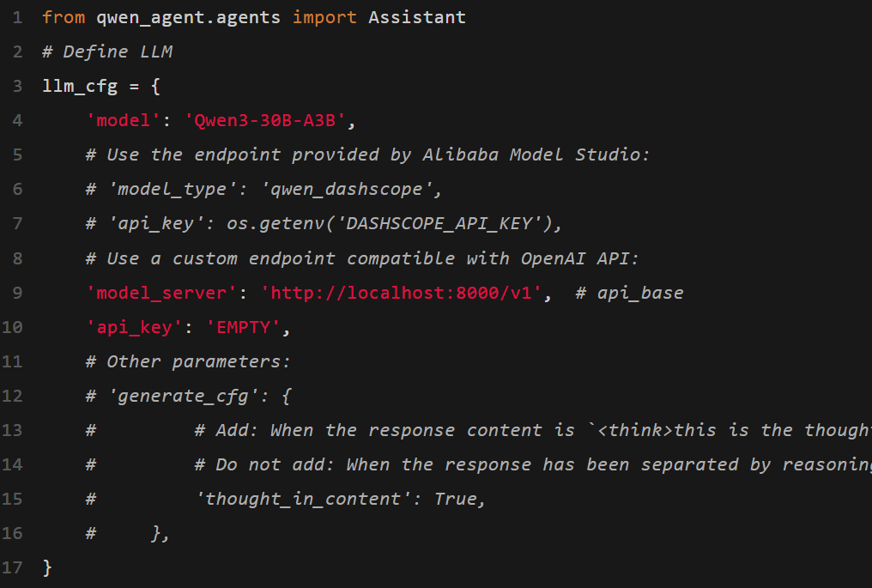Click the '# Other parameters:' comment
The width and height of the screenshot is (872, 588).
(x=189, y=361)
